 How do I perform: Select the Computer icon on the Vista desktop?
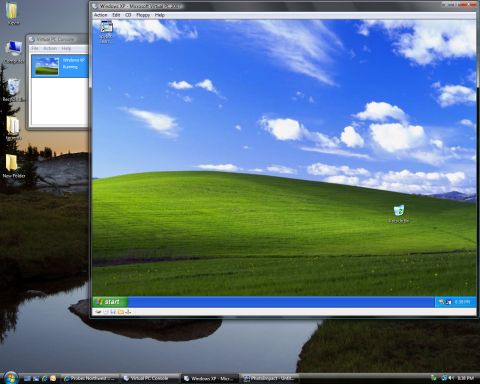coord(14,52)
